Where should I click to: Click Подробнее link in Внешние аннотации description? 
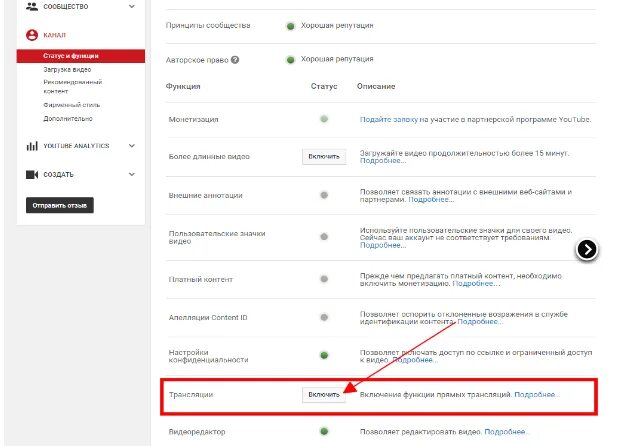point(431,199)
